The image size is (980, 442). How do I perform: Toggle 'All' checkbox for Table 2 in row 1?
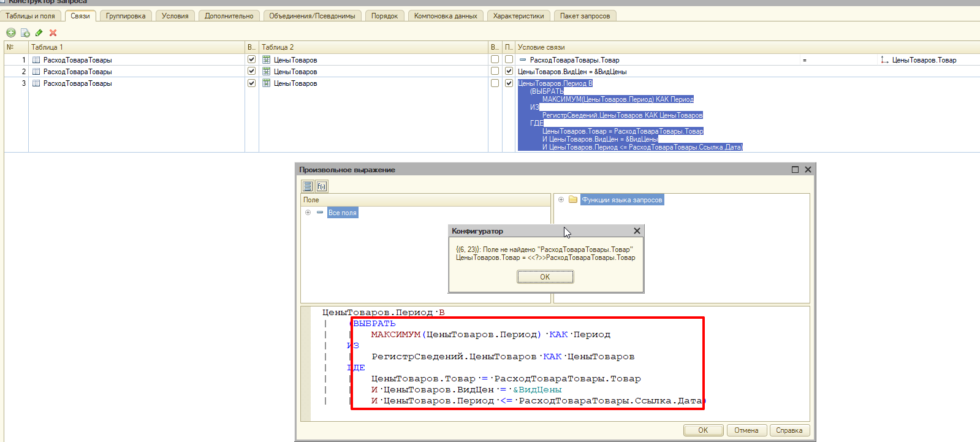pyautogui.click(x=495, y=59)
